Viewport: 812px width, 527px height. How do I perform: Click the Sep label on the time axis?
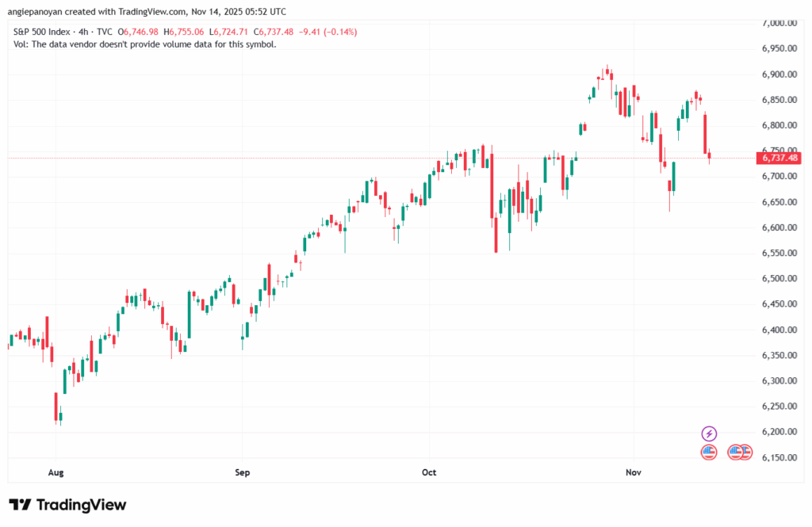pos(242,473)
